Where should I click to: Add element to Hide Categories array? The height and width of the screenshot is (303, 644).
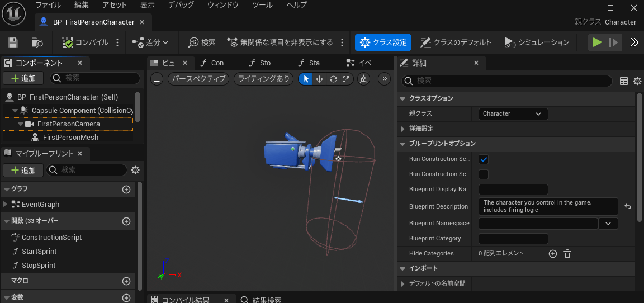[x=553, y=254]
